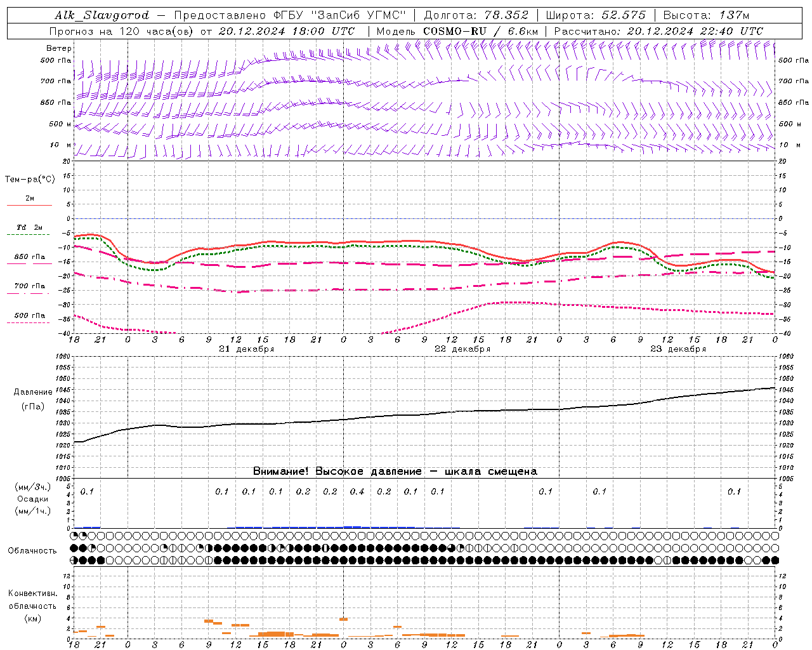
Task: Click the "(гПа)" unit under Давление
Action: [x=33, y=407]
